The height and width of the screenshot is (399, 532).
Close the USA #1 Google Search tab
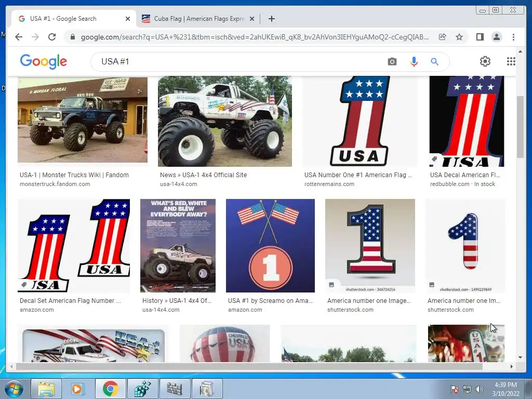point(128,19)
